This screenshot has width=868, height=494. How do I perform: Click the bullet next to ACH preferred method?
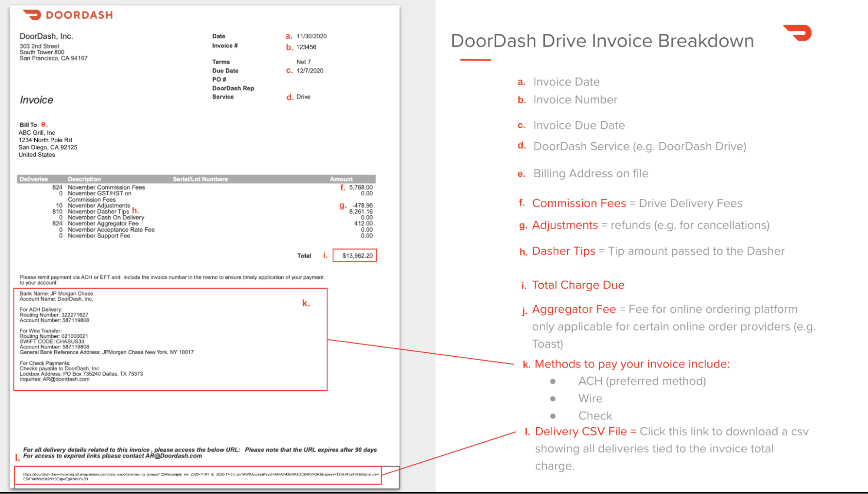(x=553, y=381)
